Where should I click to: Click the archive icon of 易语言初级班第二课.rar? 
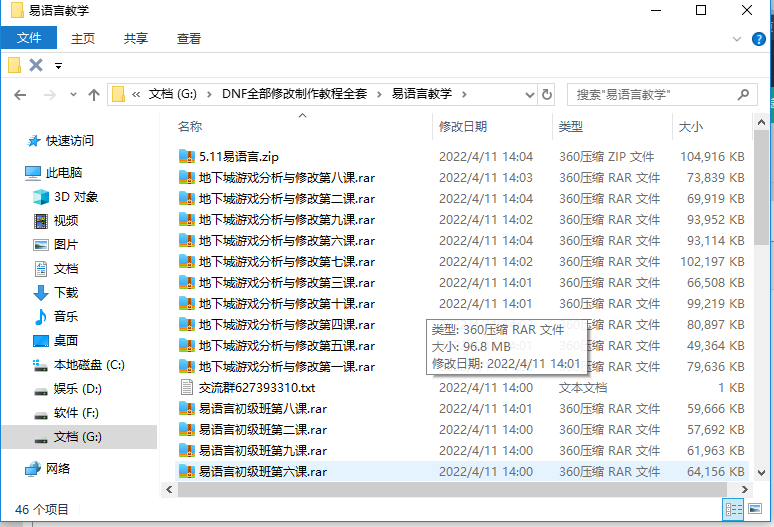[x=187, y=429]
